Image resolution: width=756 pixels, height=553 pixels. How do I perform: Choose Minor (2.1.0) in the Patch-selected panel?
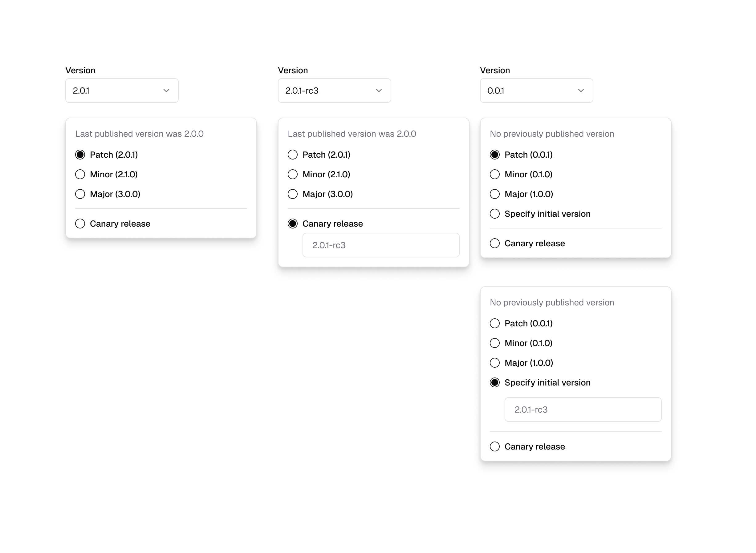(x=80, y=174)
